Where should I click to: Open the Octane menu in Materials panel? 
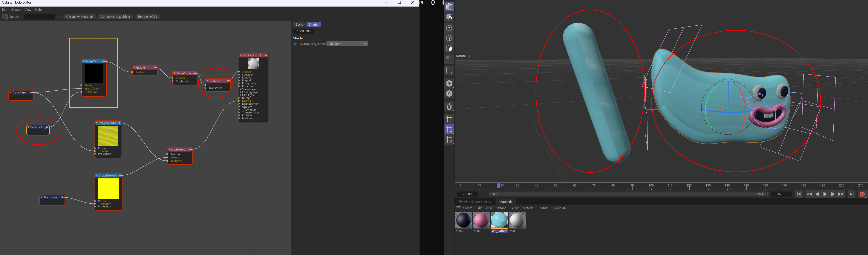tap(501, 208)
